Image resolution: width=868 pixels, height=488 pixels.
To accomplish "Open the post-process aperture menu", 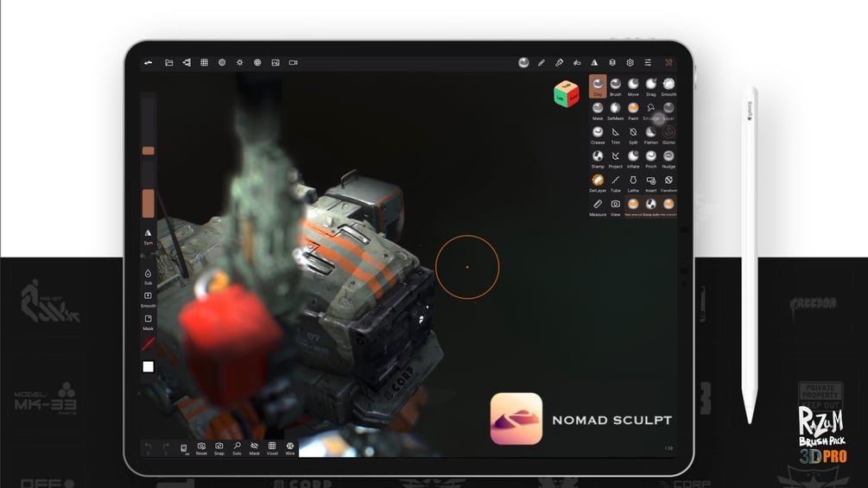I will coord(257,62).
